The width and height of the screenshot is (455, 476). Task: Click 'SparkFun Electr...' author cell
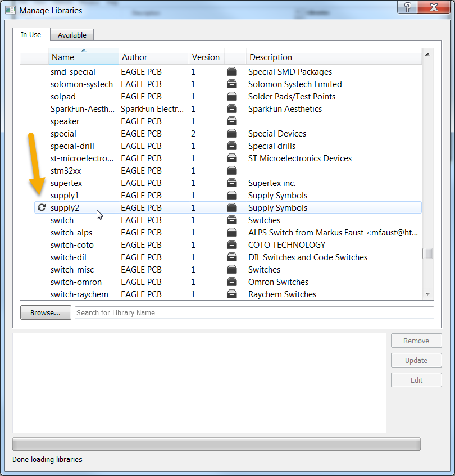coord(152,109)
